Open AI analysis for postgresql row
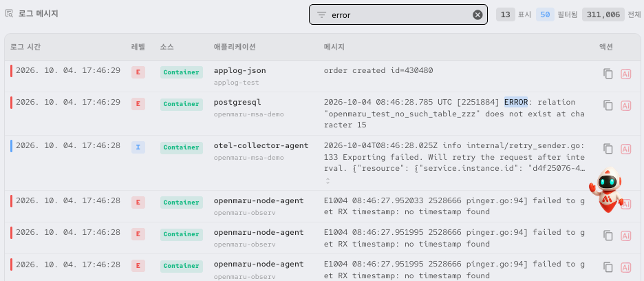 [625, 105]
